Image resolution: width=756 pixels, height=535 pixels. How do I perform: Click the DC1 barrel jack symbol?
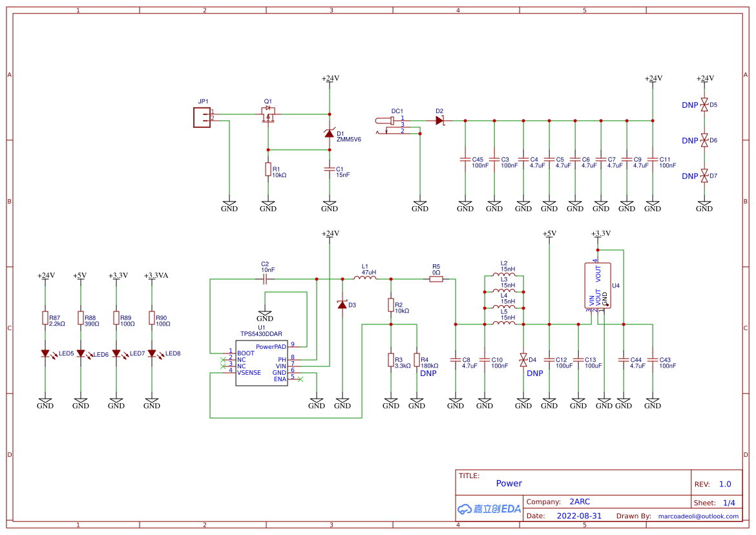point(390,124)
